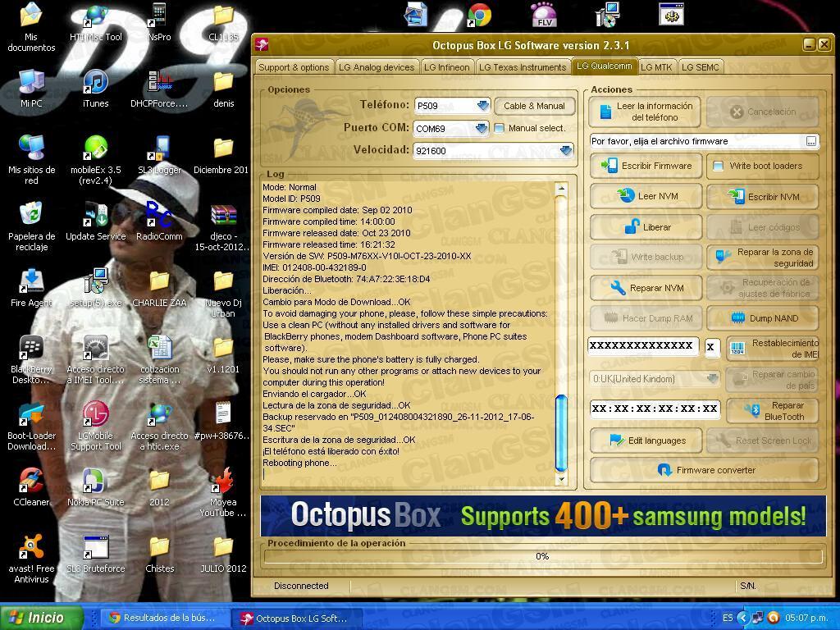Open avast! Free Antivirus icon
840x630 pixels.
[x=31, y=559]
